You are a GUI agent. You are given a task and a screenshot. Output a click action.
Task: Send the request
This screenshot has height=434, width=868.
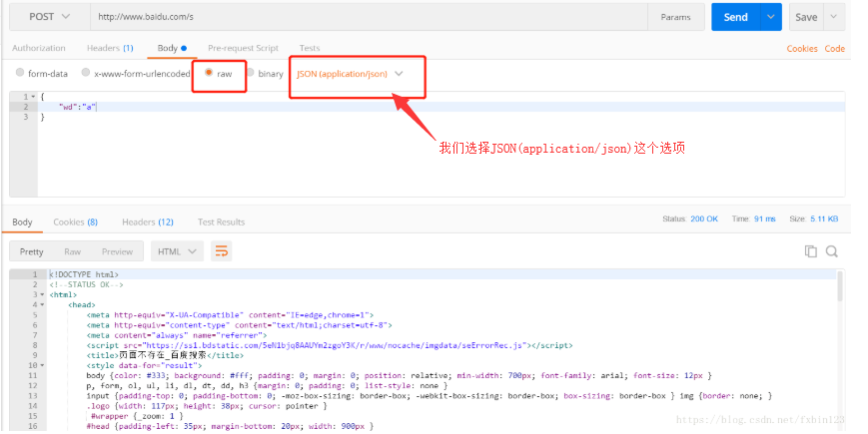coord(736,17)
